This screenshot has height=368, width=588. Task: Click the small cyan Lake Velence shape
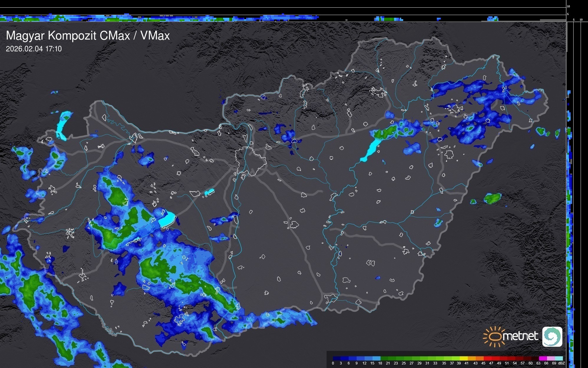[x=209, y=192]
